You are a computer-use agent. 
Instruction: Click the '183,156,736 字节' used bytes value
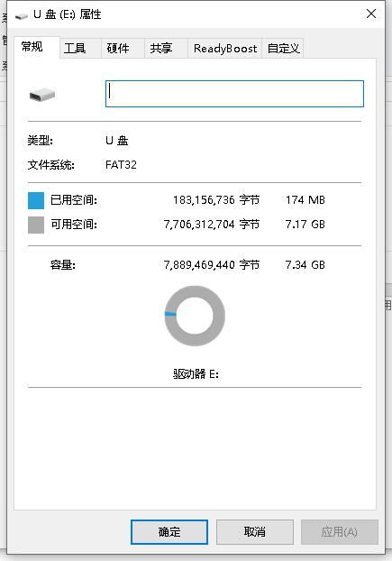(x=216, y=199)
